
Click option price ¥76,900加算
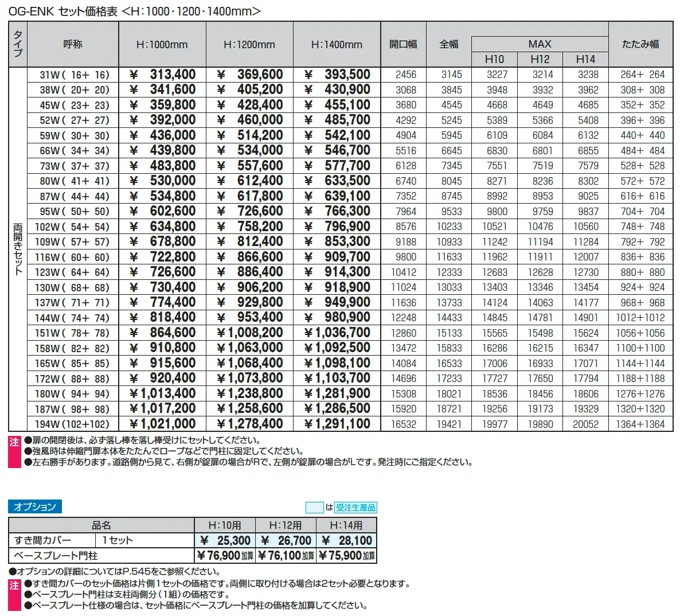click(225, 556)
